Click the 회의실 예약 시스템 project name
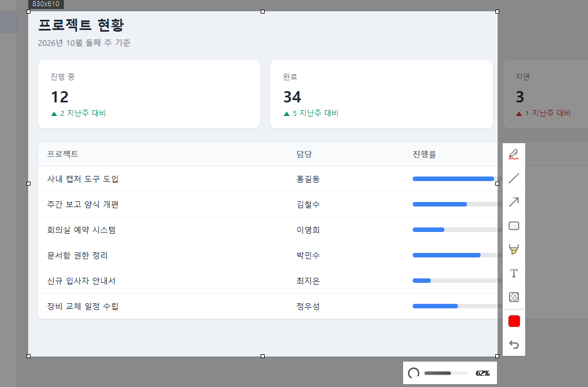 (x=81, y=230)
